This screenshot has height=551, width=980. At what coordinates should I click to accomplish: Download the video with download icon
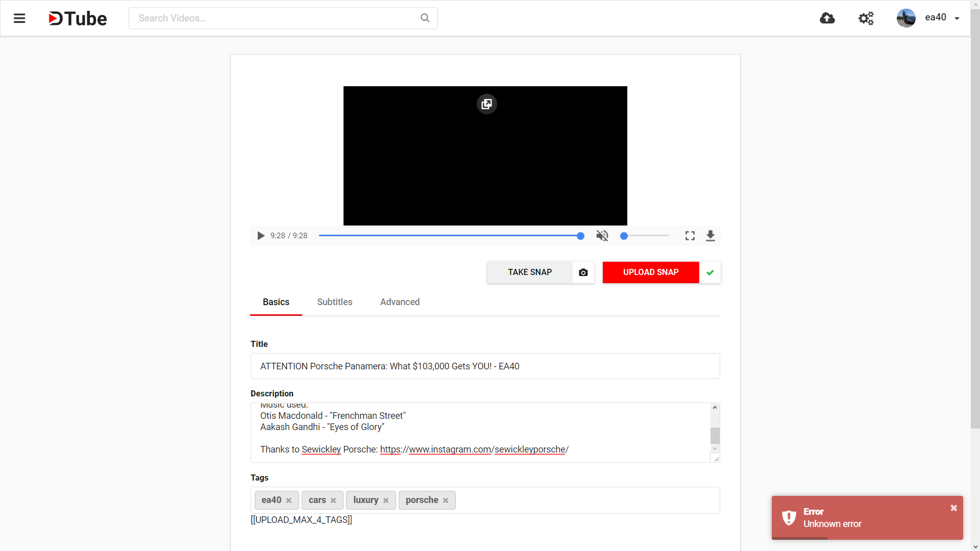710,236
